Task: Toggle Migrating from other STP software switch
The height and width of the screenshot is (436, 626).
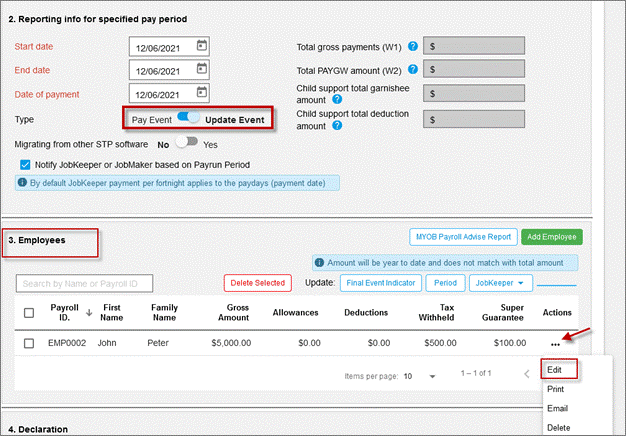Action: [x=187, y=142]
